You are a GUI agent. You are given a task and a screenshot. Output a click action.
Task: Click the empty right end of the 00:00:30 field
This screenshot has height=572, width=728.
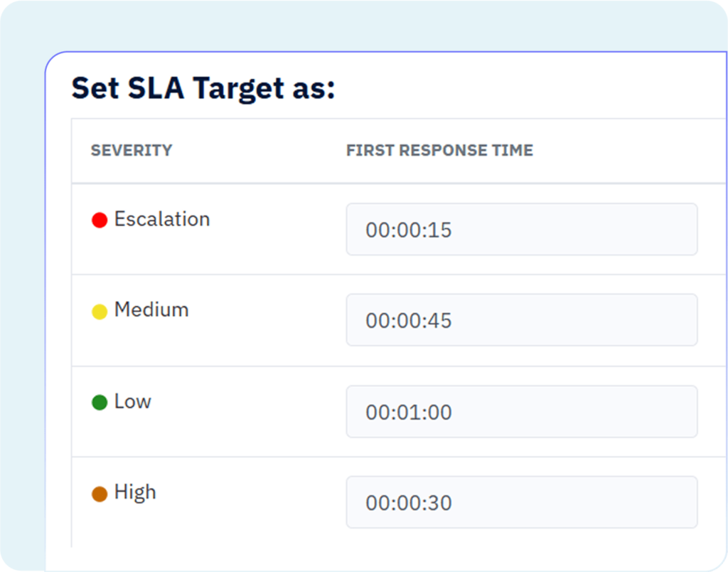click(x=640, y=502)
